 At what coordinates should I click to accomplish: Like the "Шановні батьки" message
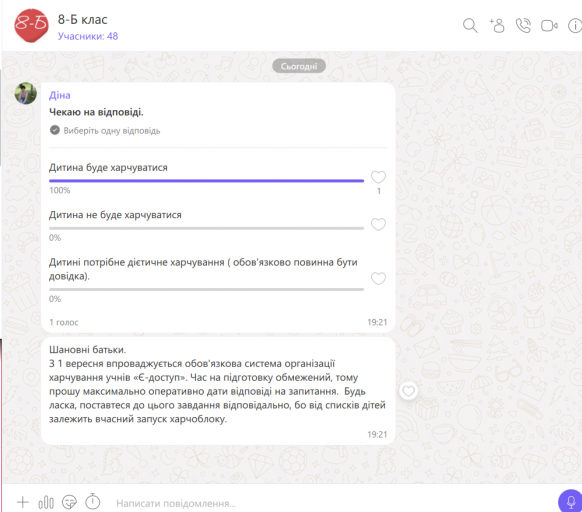[408, 391]
